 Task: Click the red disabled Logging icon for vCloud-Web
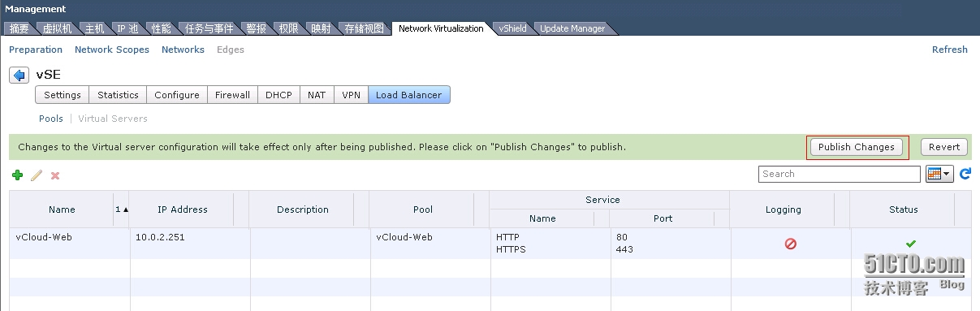[x=791, y=243]
